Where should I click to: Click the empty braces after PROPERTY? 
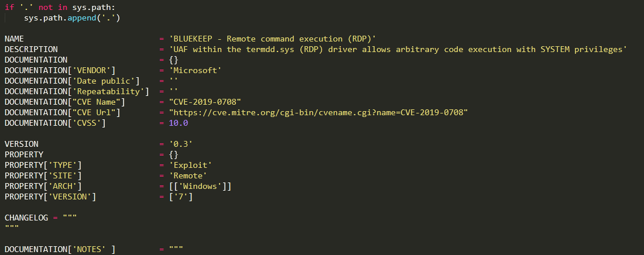(x=174, y=155)
